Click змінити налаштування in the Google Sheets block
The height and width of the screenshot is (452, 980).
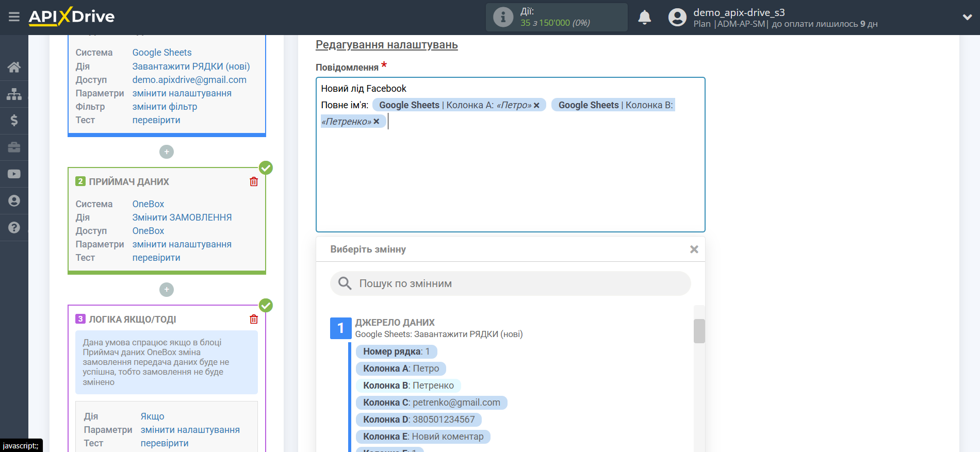(x=182, y=93)
